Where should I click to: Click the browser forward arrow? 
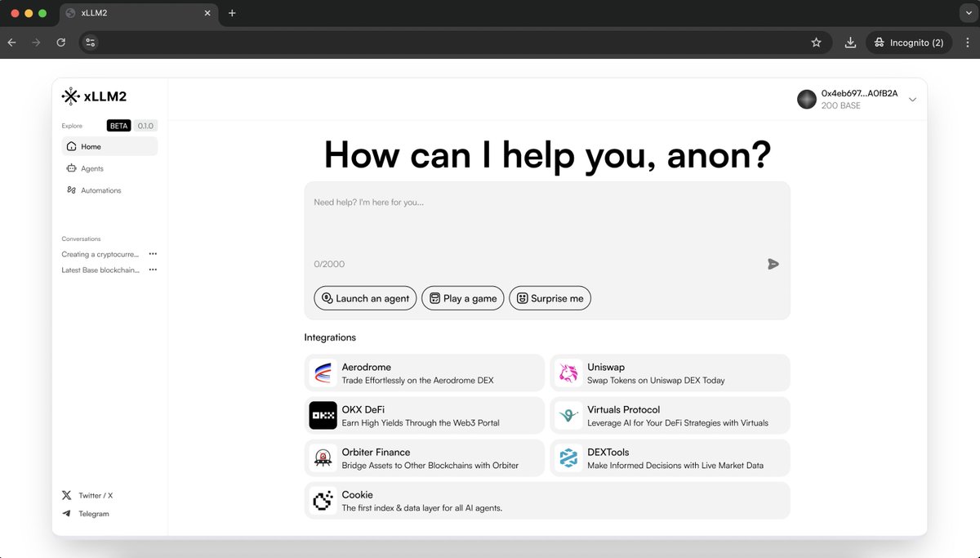36,42
